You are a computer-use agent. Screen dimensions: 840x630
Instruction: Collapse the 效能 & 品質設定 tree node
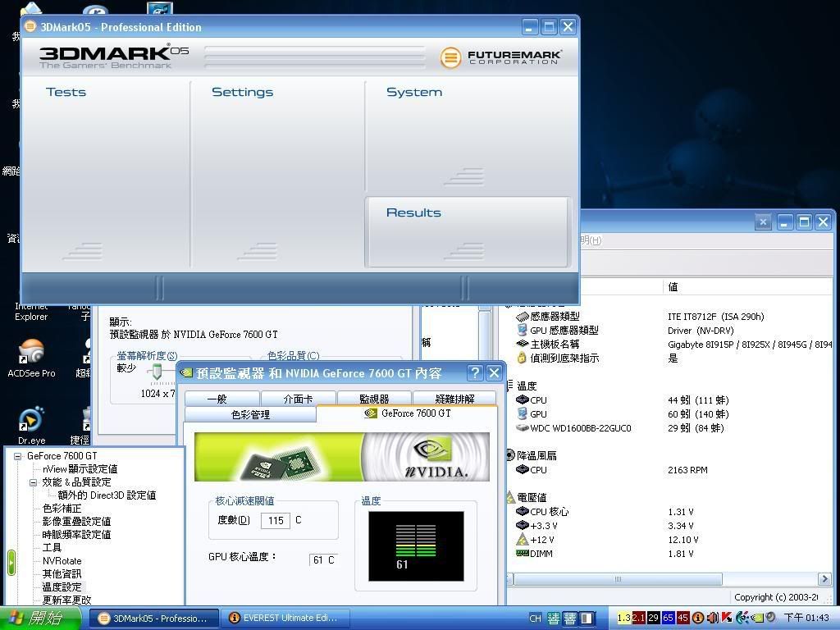(33, 482)
